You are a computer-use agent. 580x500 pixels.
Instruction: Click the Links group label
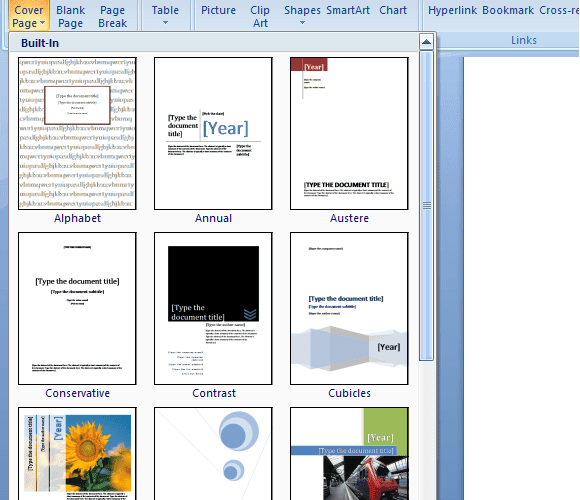pos(523,40)
